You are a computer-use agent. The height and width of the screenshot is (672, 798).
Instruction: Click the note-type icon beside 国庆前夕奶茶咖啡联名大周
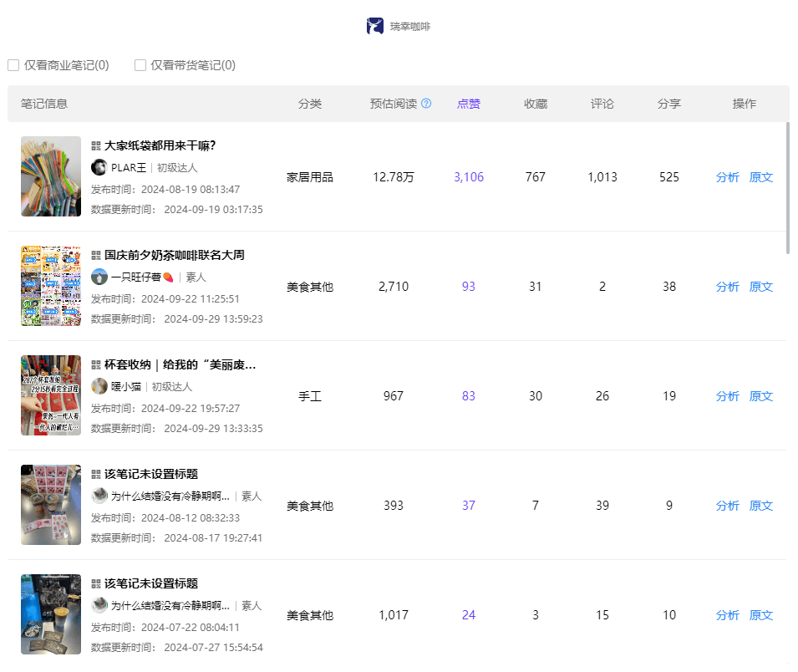[x=96, y=256]
